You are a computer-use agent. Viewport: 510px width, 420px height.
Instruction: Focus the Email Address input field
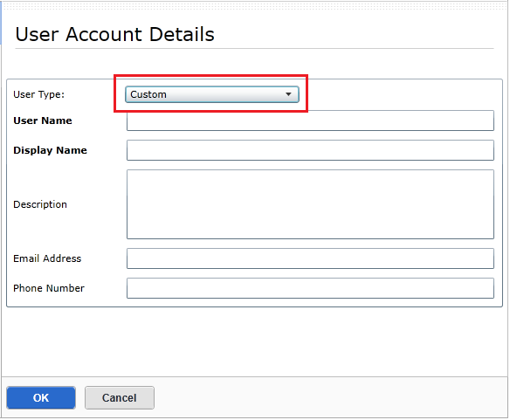[310, 258]
